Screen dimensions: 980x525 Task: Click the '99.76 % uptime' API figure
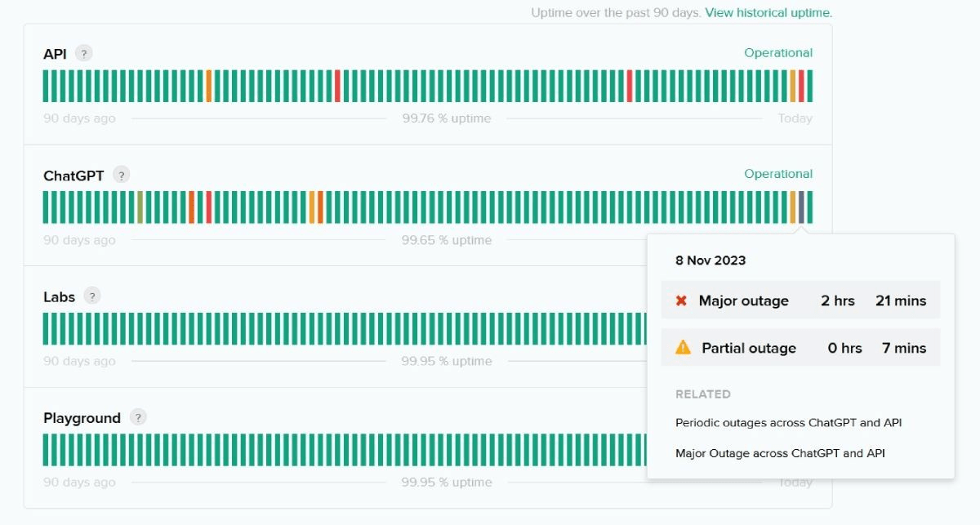[x=447, y=118]
